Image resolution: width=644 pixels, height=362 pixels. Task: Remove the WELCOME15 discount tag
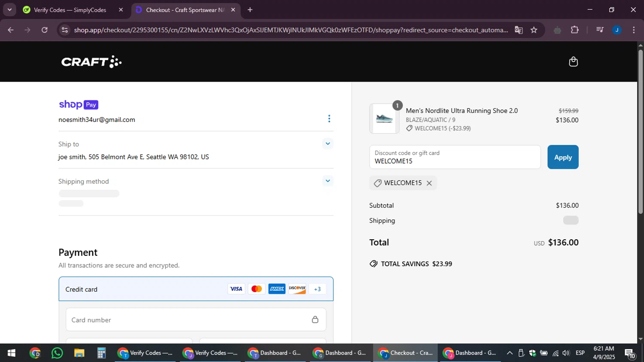coord(429,183)
